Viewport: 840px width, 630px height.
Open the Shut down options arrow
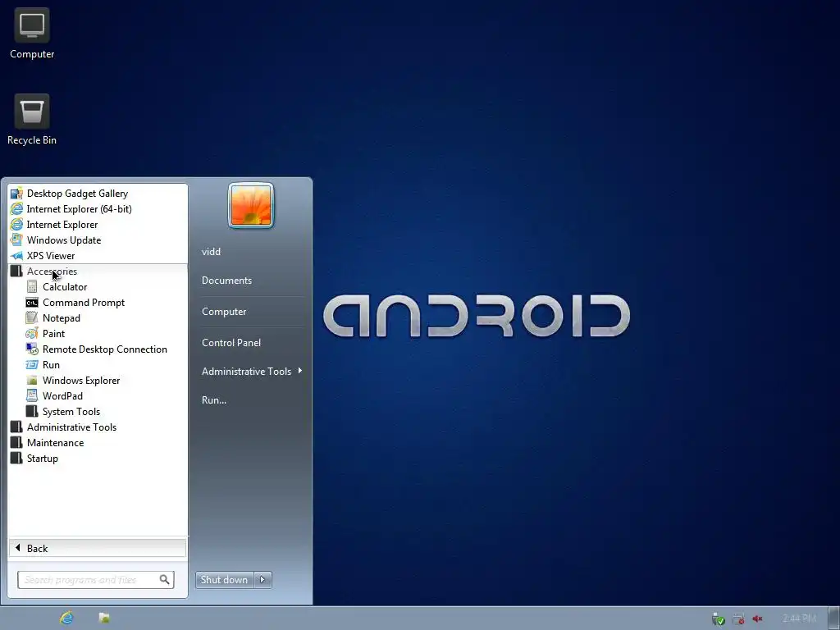pyautogui.click(x=262, y=580)
